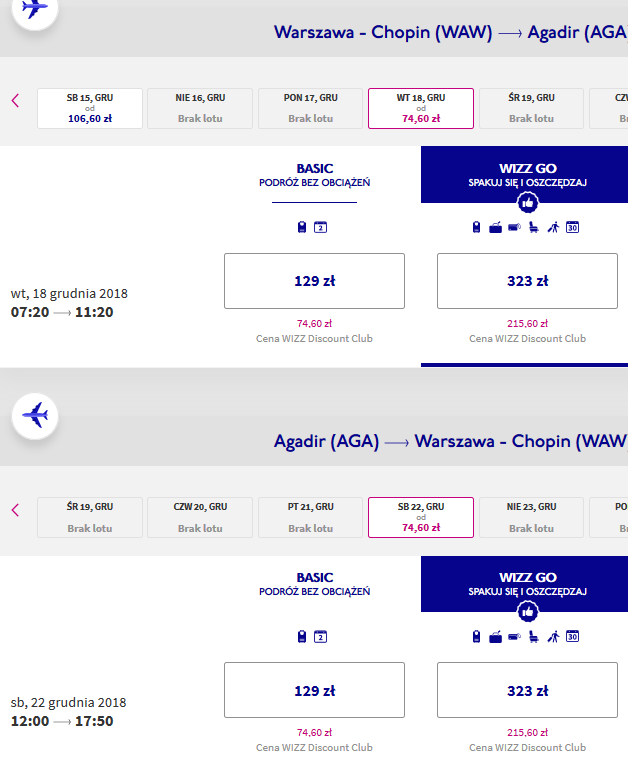Click the outbound WIZZ GO priority boarding icon

point(553,227)
